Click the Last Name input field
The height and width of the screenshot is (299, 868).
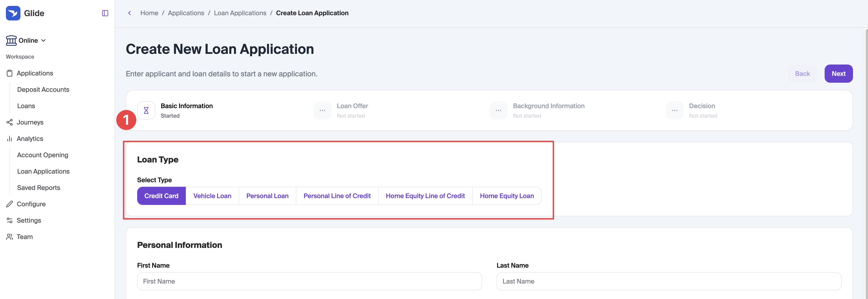pos(669,281)
